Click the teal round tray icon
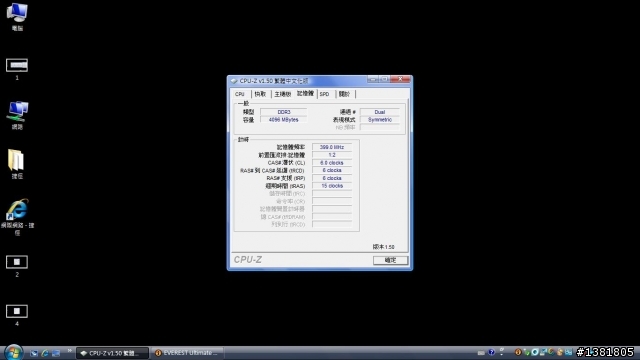Screen dimensions: 640x360 coord(535,352)
